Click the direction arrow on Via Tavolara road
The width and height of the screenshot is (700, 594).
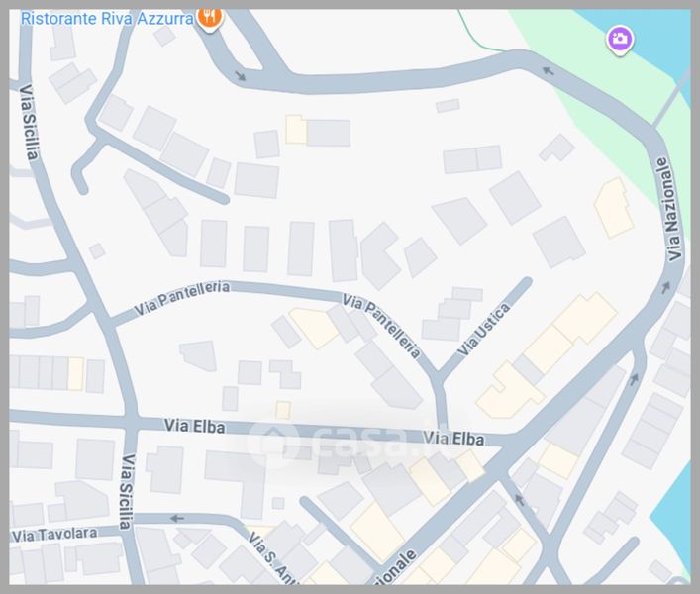coord(177,517)
